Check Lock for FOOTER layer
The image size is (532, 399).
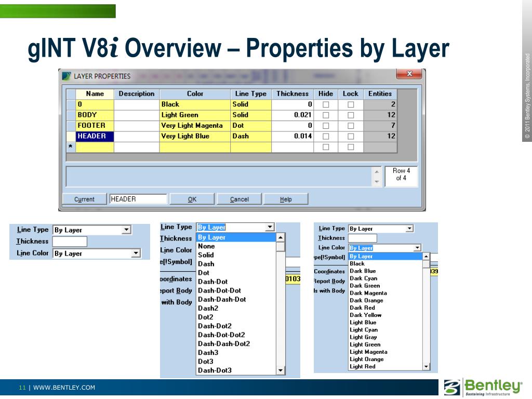pyautogui.click(x=351, y=126)
